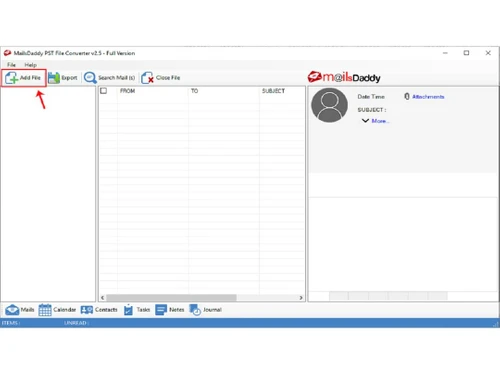
Task: Click the Date Time label
Action: pos(371,97)
